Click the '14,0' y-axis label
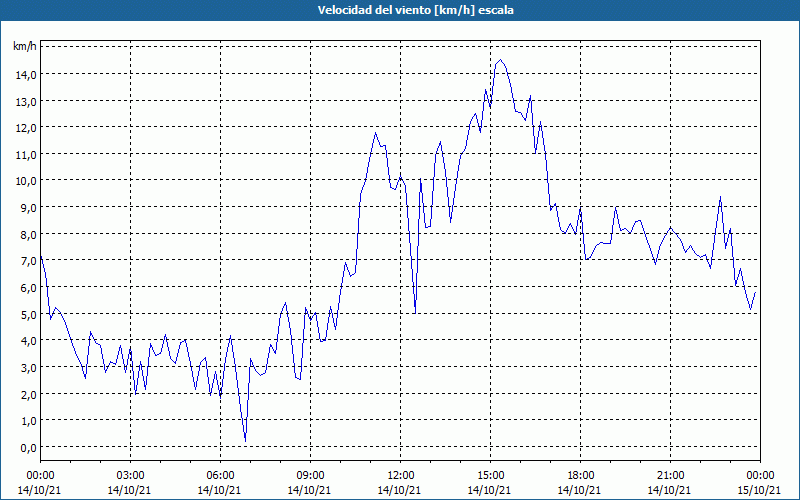The width and height of the screenshot is (800, 500). point(26,74)
